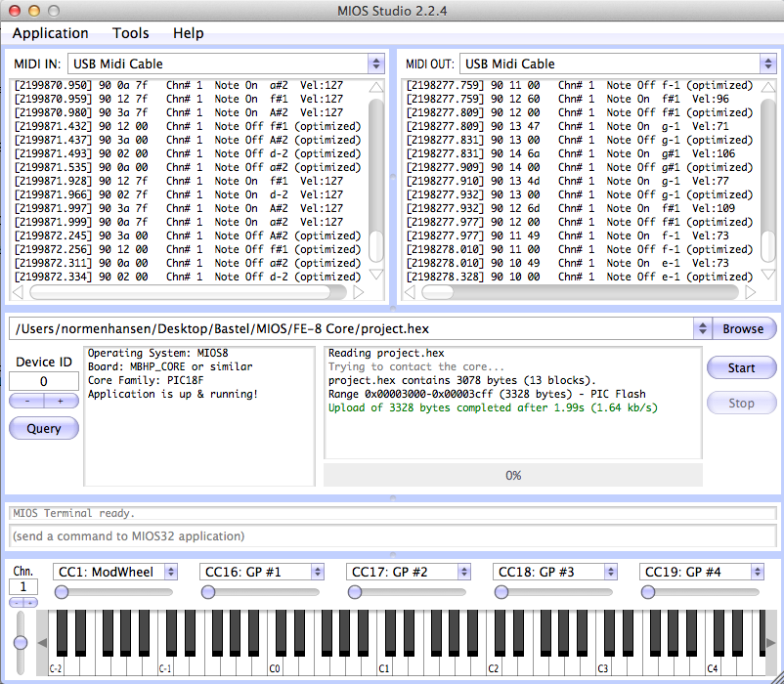
Task: Click the MIDI IN log scroll-up arrow
Action: point(376,87)
